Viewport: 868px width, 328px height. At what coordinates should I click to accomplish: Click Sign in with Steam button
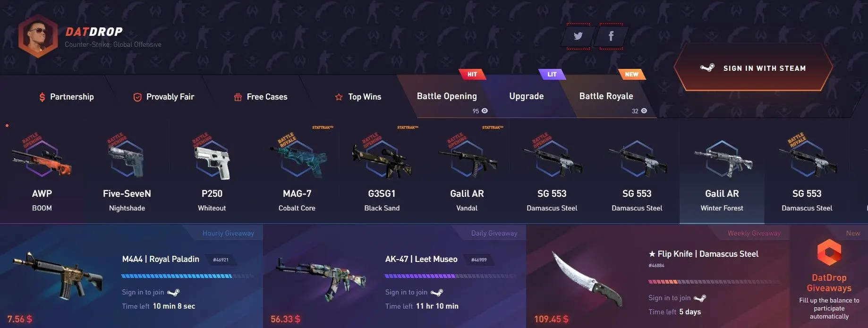(x=753, y=68)
